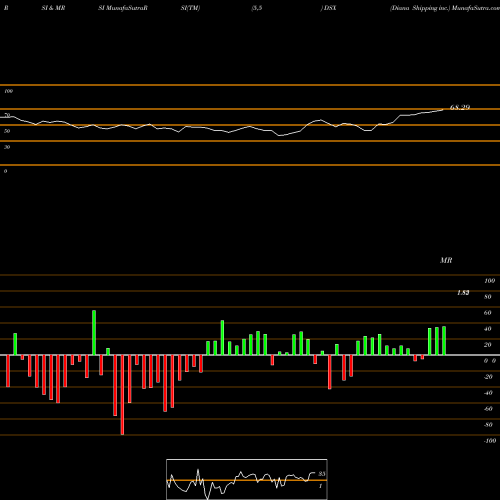
Task: Click the 70 level on RSI axis
Action: [x=7, y=115]
